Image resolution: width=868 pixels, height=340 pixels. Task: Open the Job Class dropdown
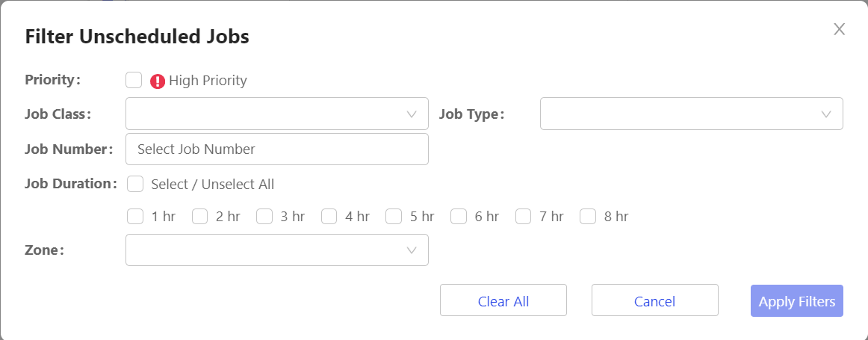pyautogui.click(x=277, y=114)
